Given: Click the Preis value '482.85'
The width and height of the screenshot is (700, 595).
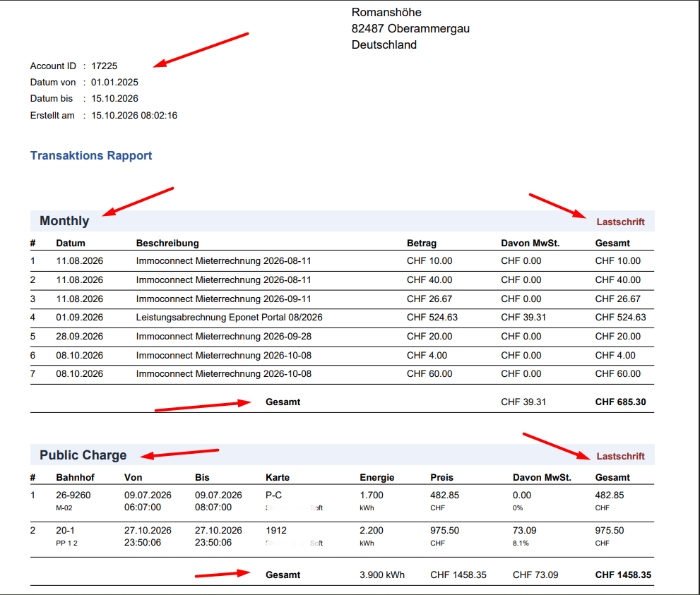Looking at the screenshot, I should pos(444,495).
